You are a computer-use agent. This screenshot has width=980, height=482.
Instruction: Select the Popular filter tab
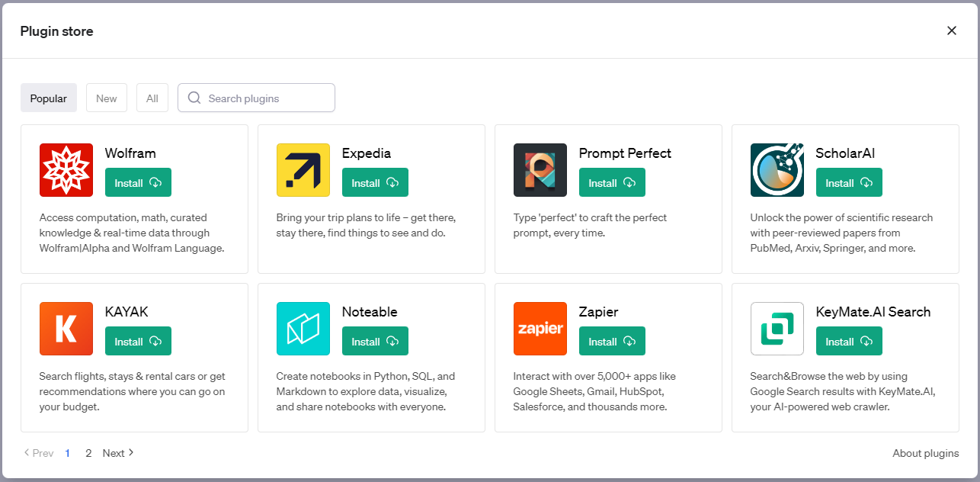[49, 98]
